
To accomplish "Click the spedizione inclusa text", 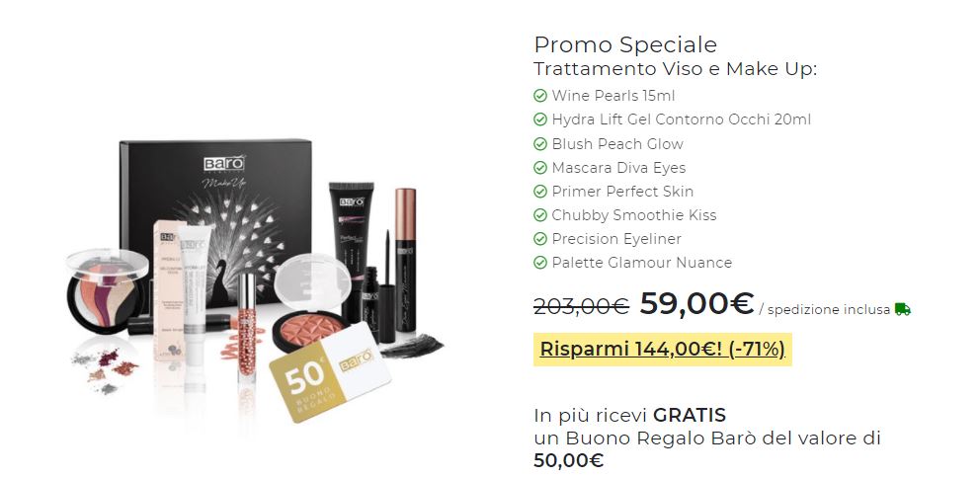I will pyautogui.click(x=829, y=310).
